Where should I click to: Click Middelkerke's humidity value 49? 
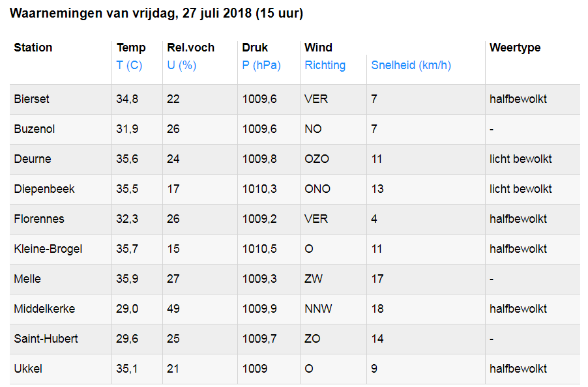pyautogui.click(x=173, y=309)
